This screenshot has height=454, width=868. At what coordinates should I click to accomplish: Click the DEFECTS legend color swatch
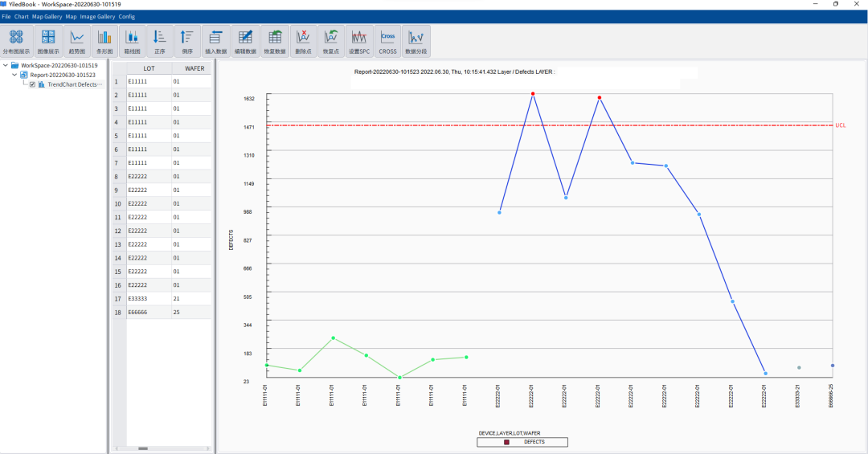(506, 442)
